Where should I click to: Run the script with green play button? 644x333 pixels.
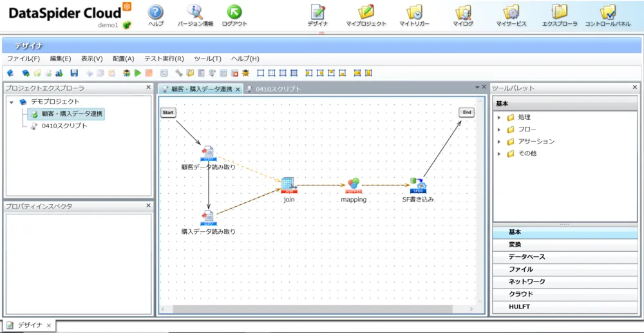click(138, 73)
